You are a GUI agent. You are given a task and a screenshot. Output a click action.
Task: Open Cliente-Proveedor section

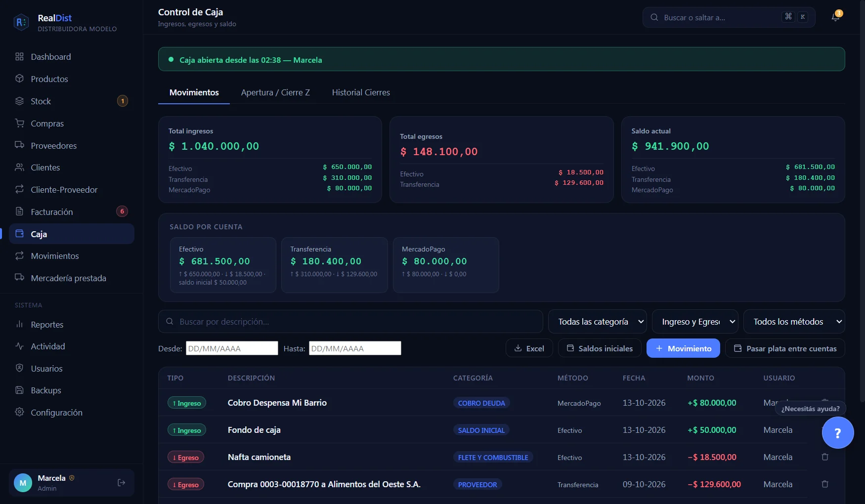tap(72, 190)
